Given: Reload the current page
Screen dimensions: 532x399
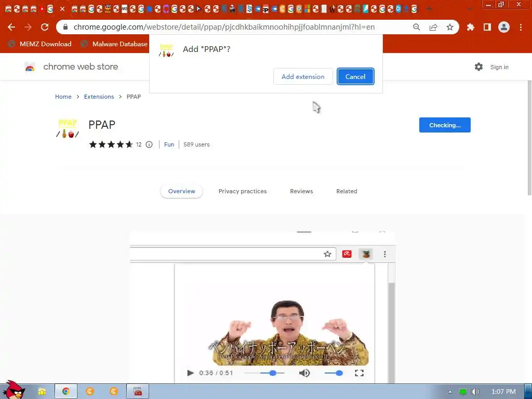Looking at the screenshot, I should coord(45,27).
